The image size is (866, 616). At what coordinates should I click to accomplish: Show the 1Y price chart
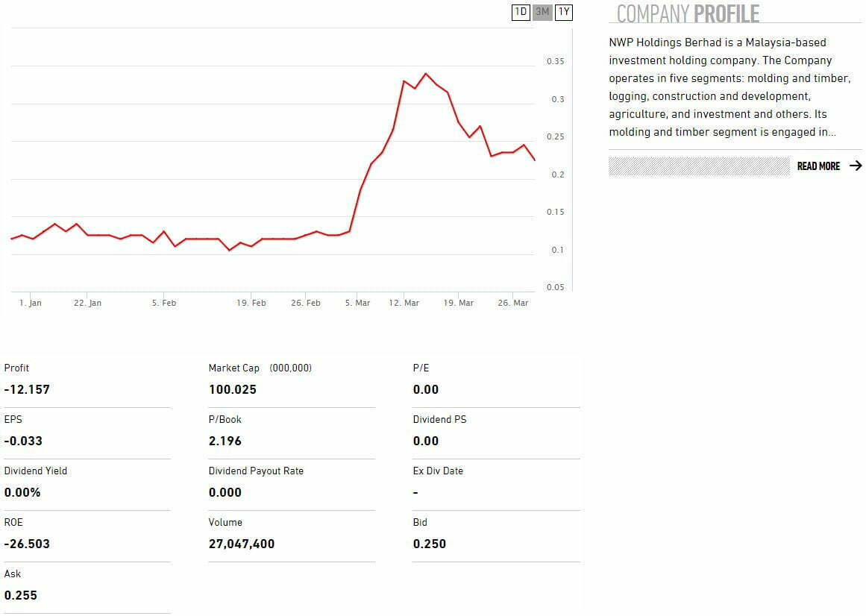[564, 12]
